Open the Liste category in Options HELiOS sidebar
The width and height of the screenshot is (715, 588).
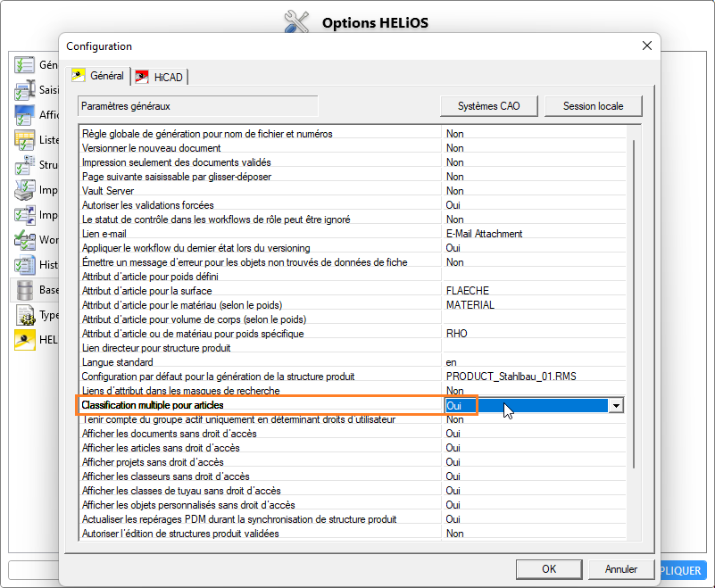coord(36,140)
